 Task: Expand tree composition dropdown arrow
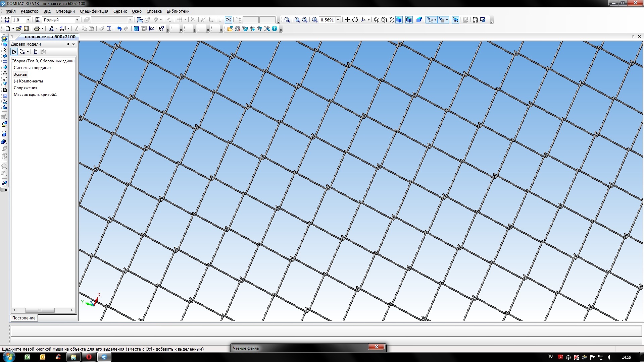click(x=28, y=52)
